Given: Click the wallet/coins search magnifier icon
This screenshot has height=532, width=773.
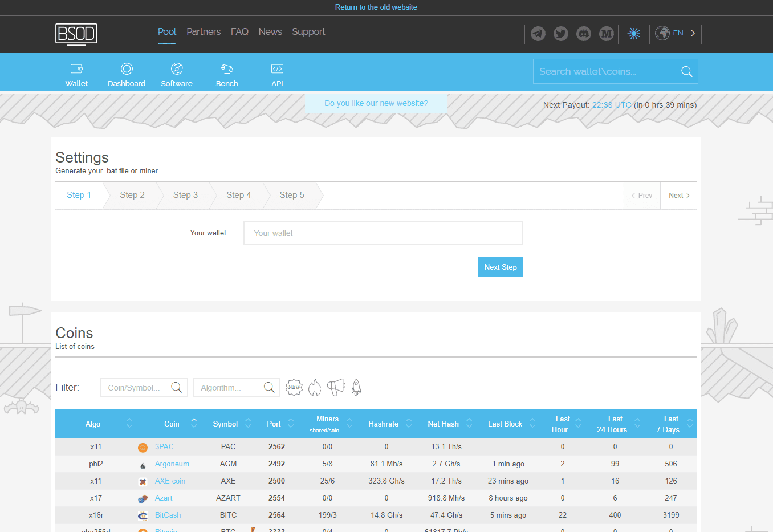Looking at the screenshot, I should click(687, 71).
